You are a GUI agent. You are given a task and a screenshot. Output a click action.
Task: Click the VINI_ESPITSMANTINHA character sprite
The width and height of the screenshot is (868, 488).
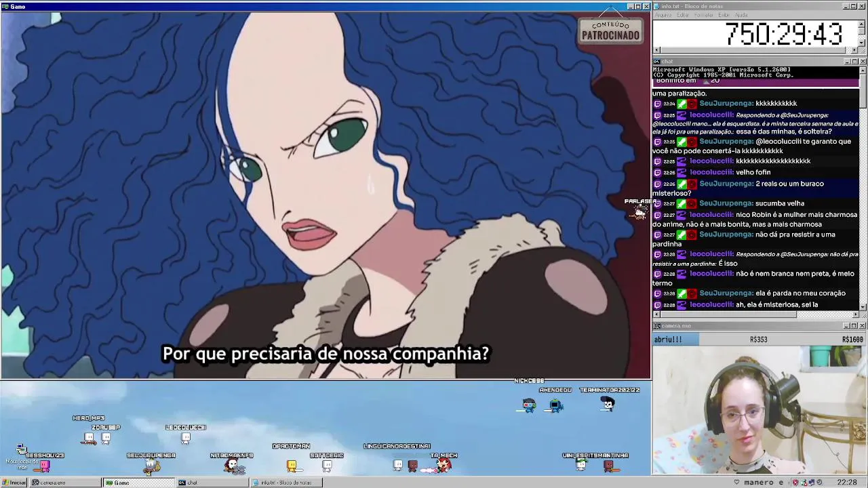tap(580, 465)
